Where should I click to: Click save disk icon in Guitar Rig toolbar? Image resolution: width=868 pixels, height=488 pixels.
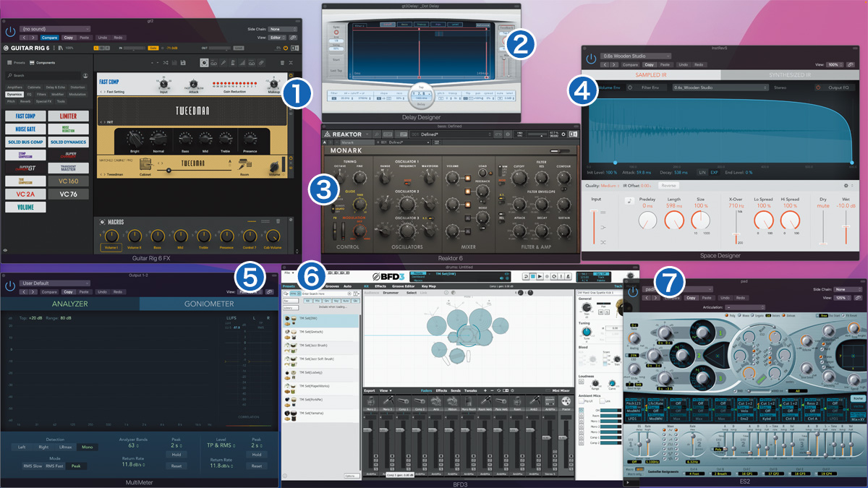183,63
